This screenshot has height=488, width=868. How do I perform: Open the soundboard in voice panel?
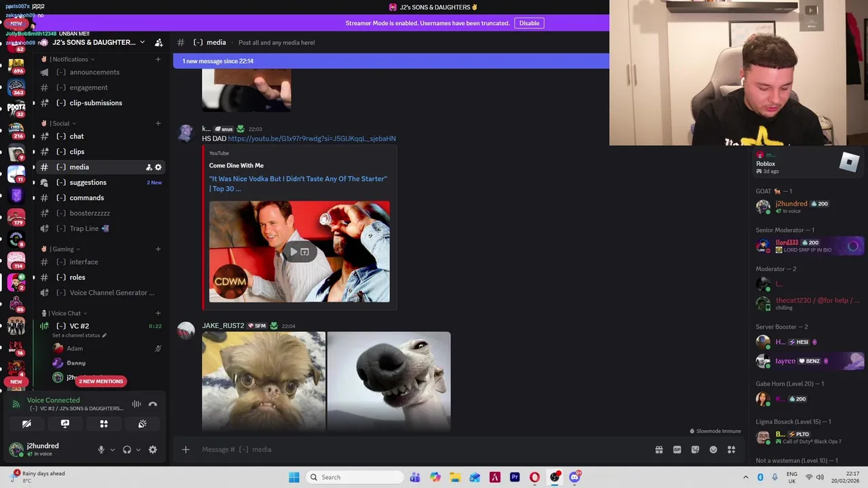point(142,424)
